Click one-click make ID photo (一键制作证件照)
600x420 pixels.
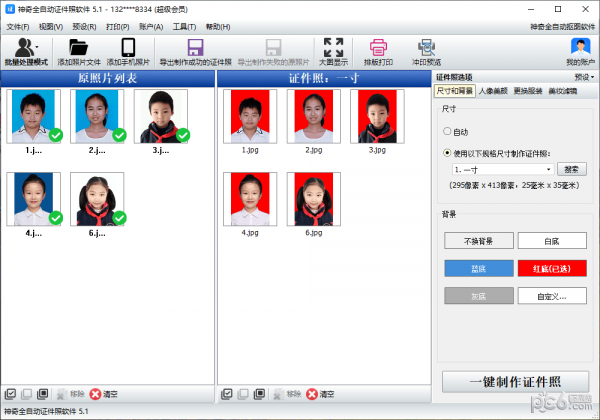(x=515, y=382)
